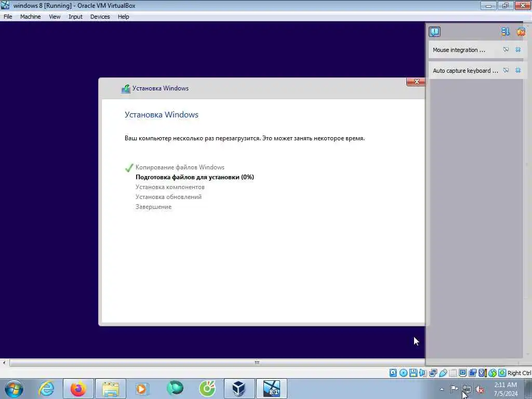
Task: Click the recording status icon
Action: (472, 373)
